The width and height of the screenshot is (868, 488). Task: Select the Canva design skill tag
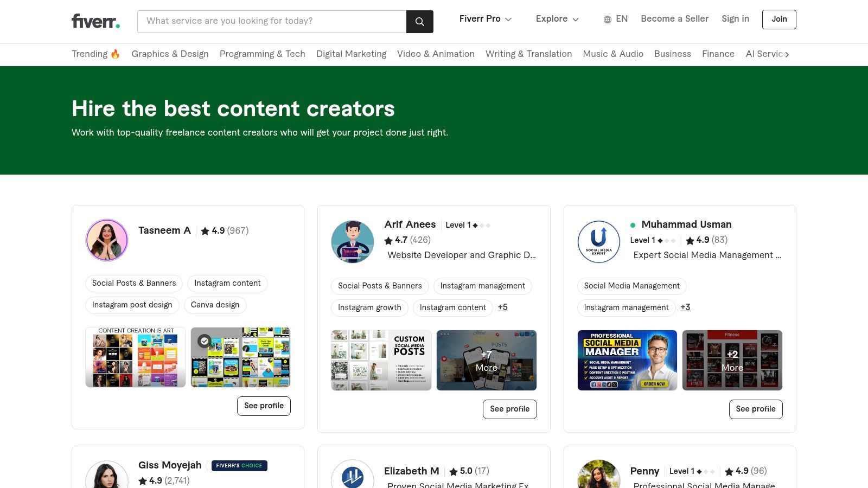215,305
